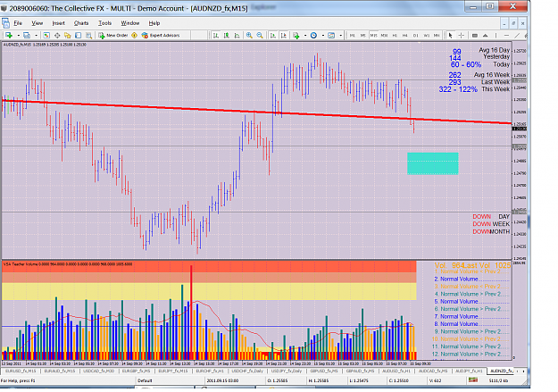Toggle the Chart Shift icon
558x392 pixels.
pos(284,35)
